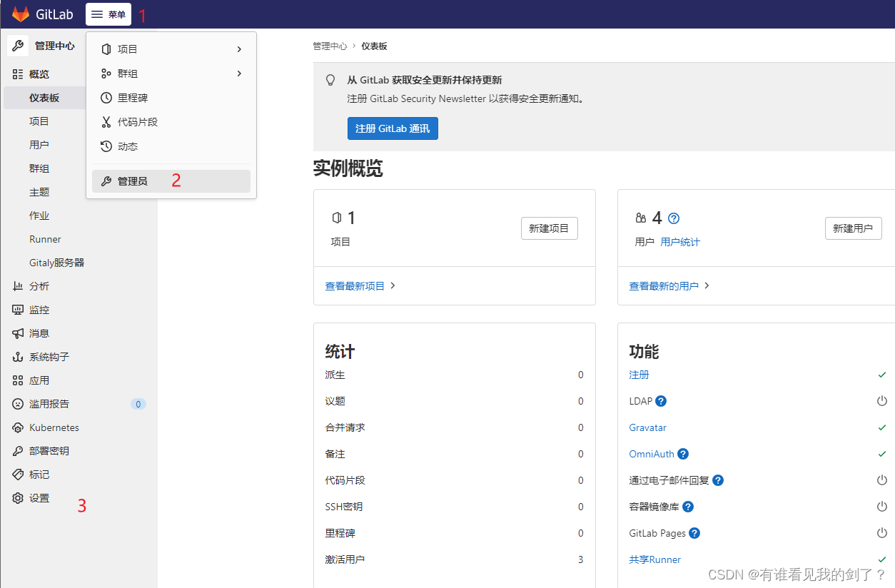Click the 激活用户 statistics row
The width and height of the screenshot is (895, 588).
point(454,559)
